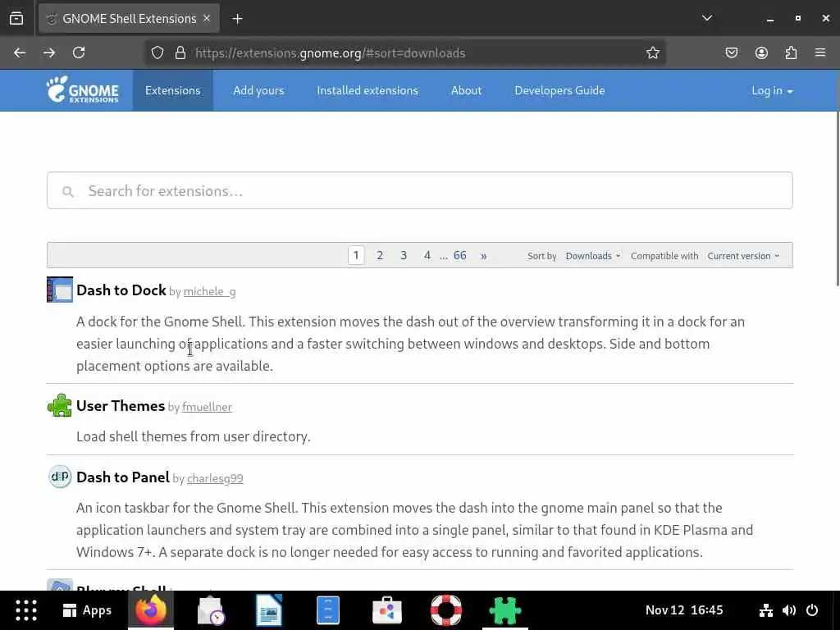Image resolution: width=840 pixels, height=630 pixels.
Task: Bookmark this page with the star
Action: coord(652,52)
